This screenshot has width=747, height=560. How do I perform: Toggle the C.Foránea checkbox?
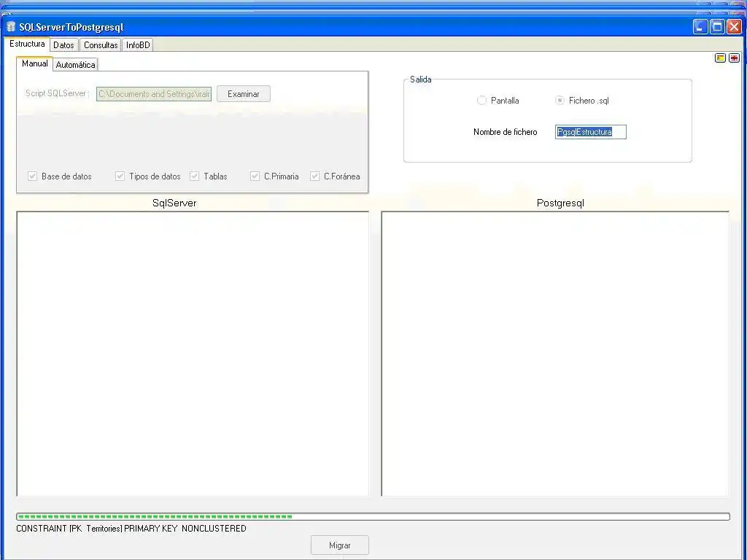(314, 176)
